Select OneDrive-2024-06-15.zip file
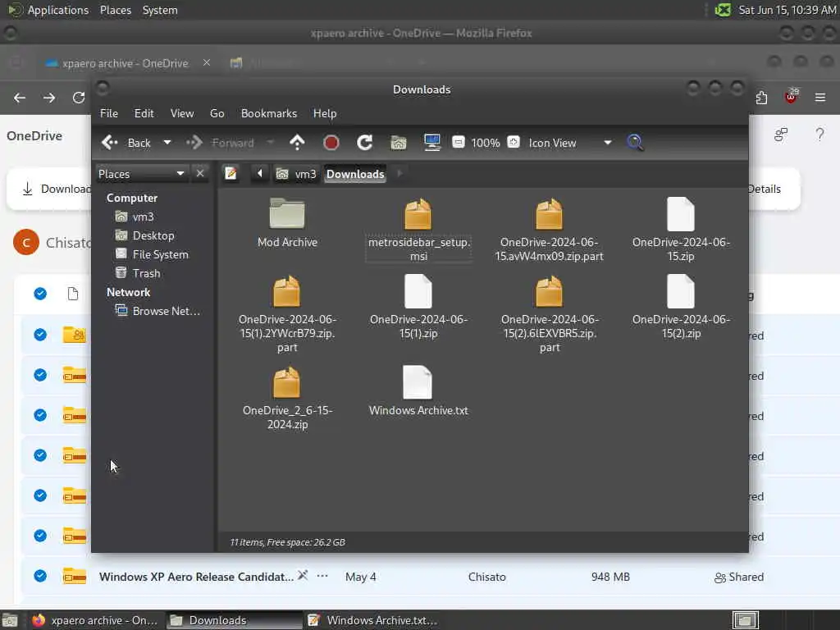The height and width of the screenshot is (630, 840). (681, 230)
